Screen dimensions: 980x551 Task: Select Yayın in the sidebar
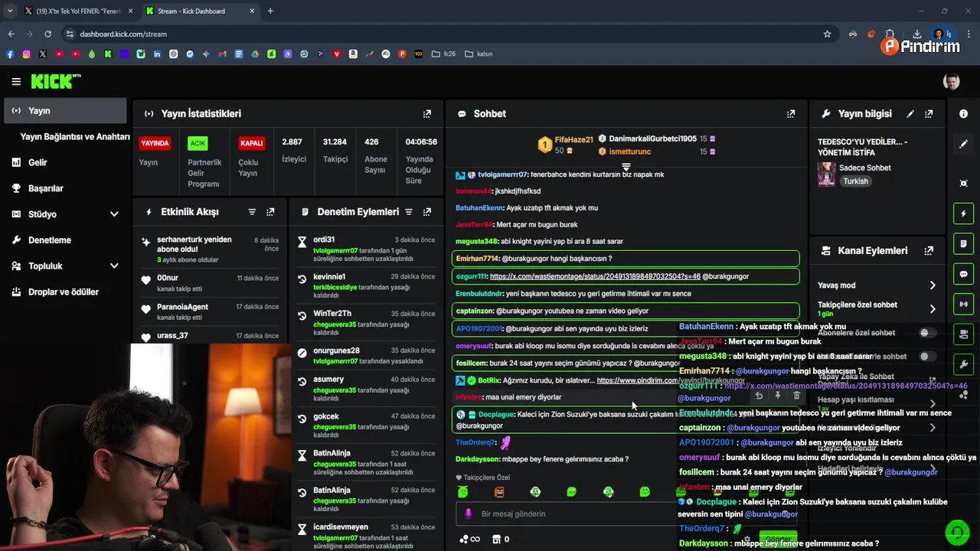tap(65, 111)
